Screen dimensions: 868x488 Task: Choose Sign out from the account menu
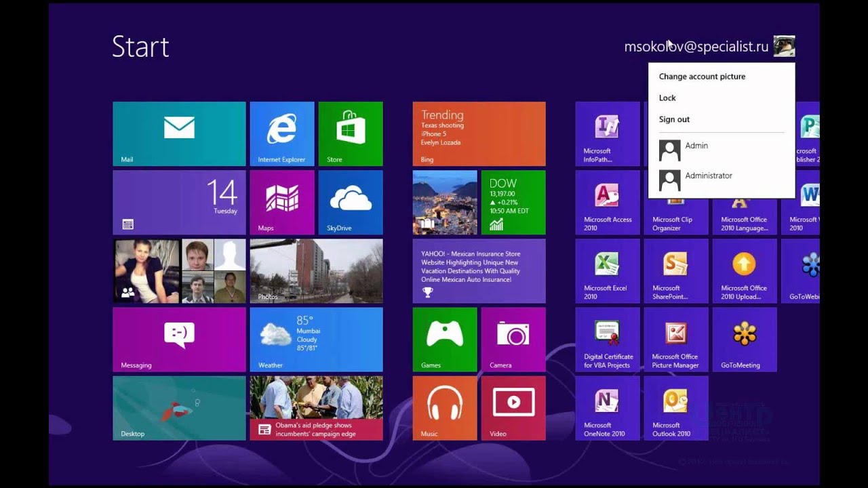674,119
